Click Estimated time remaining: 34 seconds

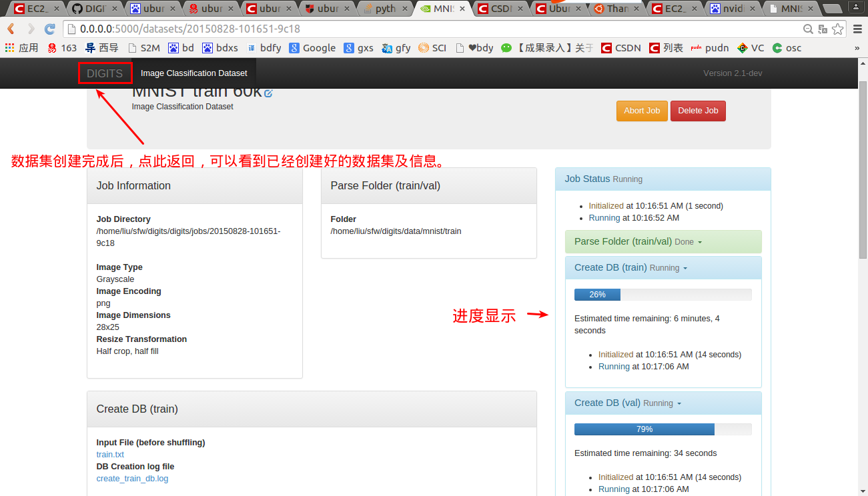pyautogui.click(x=646, y=453)
